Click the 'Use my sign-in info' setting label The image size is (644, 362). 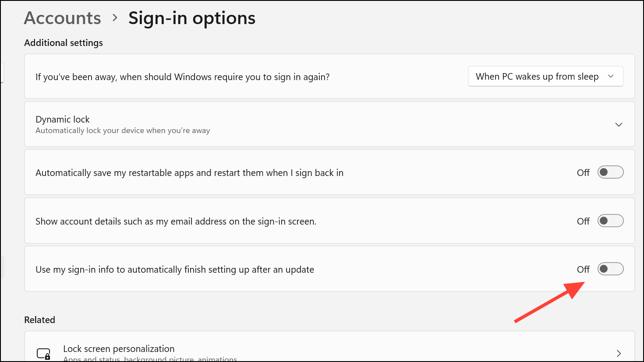click(x=175, y=270)
